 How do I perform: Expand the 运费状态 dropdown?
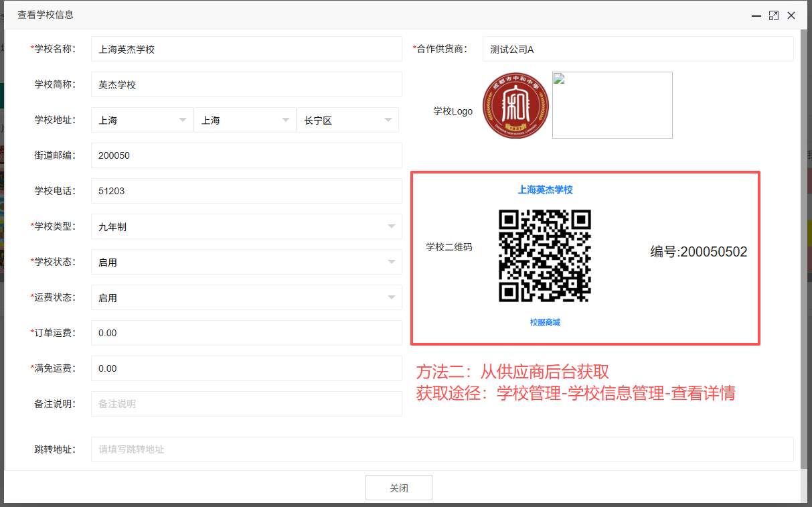click(x=246, y=297)
